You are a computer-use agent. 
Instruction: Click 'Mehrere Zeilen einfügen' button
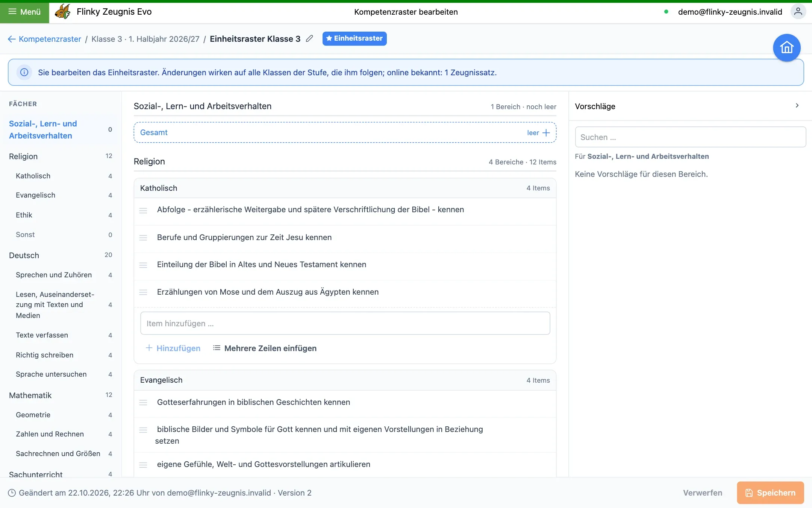click(x=265, y=348)
